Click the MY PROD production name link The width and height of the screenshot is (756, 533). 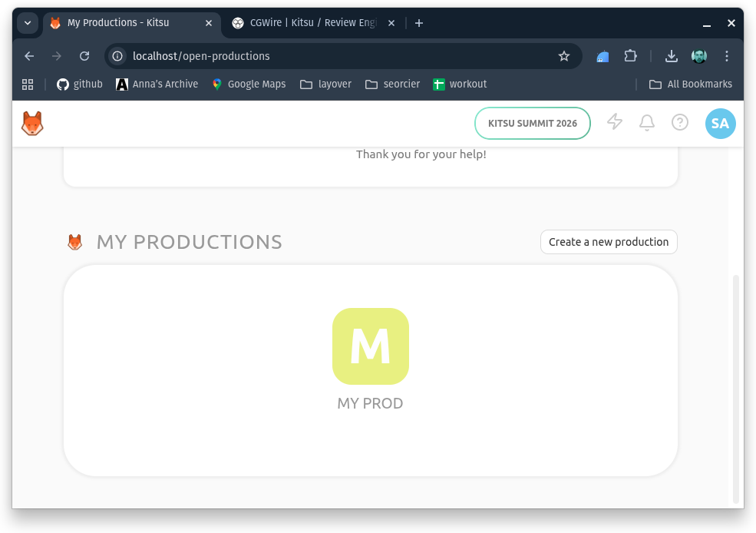coord(370,403)
